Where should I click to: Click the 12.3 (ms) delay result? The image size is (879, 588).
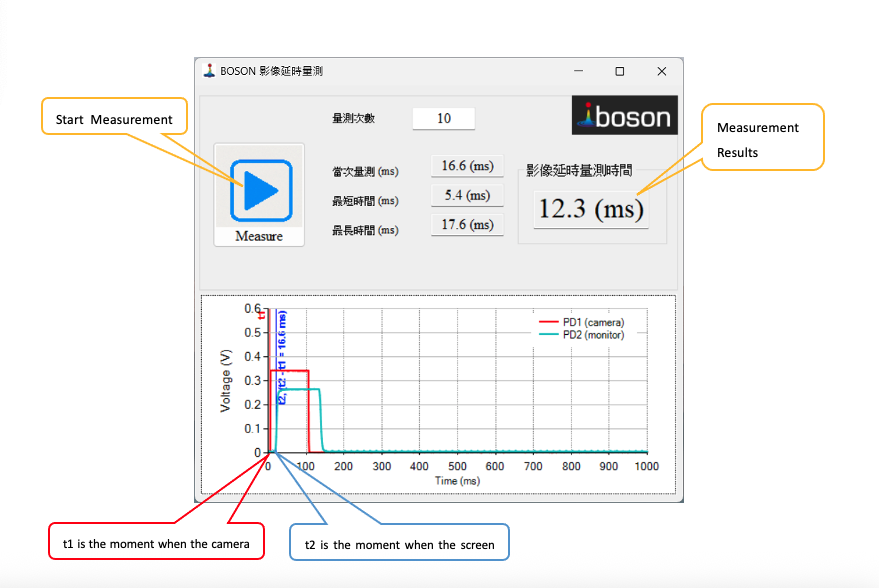point(591,209)
